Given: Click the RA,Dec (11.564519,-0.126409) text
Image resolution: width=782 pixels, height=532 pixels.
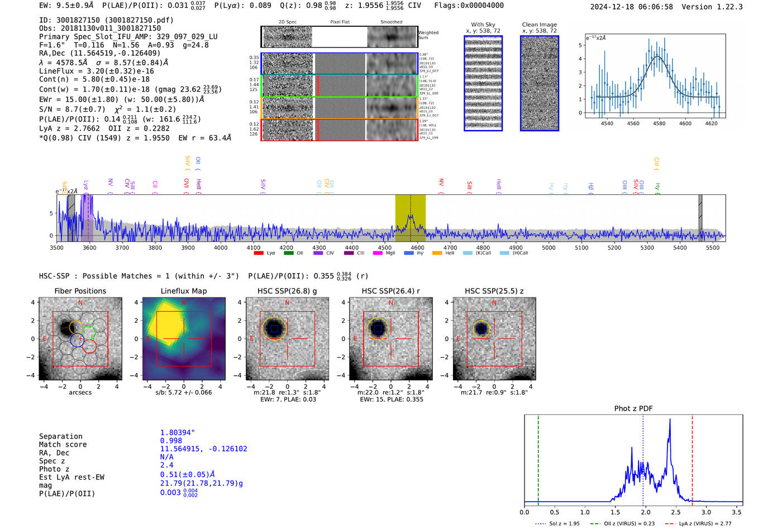Looking at the screenshot, I should click(100, 53).
